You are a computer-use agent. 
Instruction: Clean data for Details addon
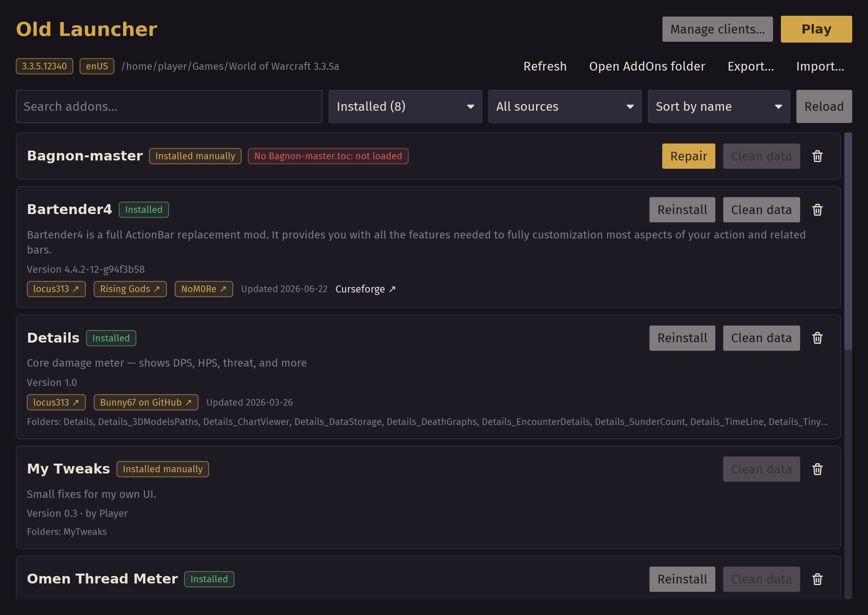coord(761,338)
